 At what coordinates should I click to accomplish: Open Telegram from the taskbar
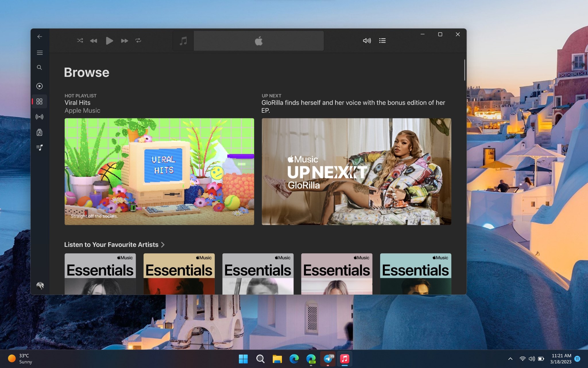(x=328, y=359)
